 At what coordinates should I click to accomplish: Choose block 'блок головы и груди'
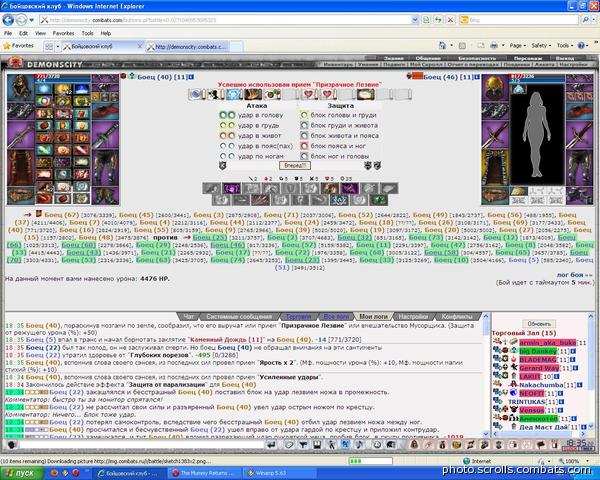click(304, 115)
